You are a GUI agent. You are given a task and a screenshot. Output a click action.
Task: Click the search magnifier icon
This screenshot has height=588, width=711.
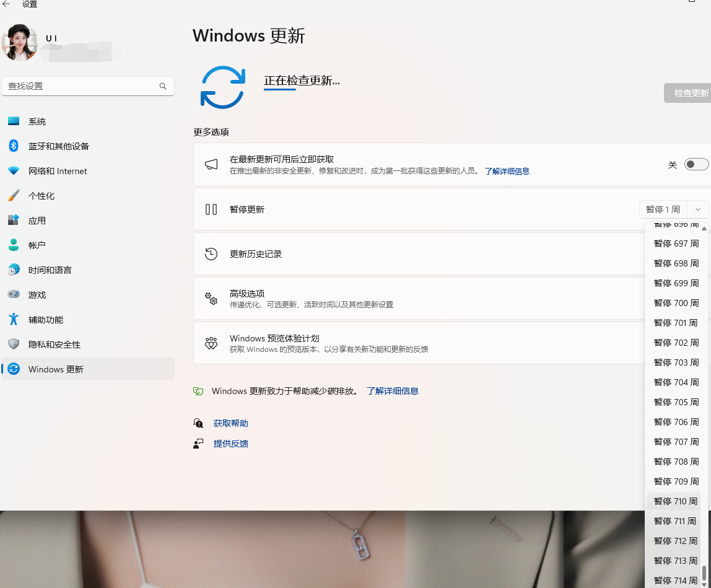pyautogui.click(x=163, y=86)
